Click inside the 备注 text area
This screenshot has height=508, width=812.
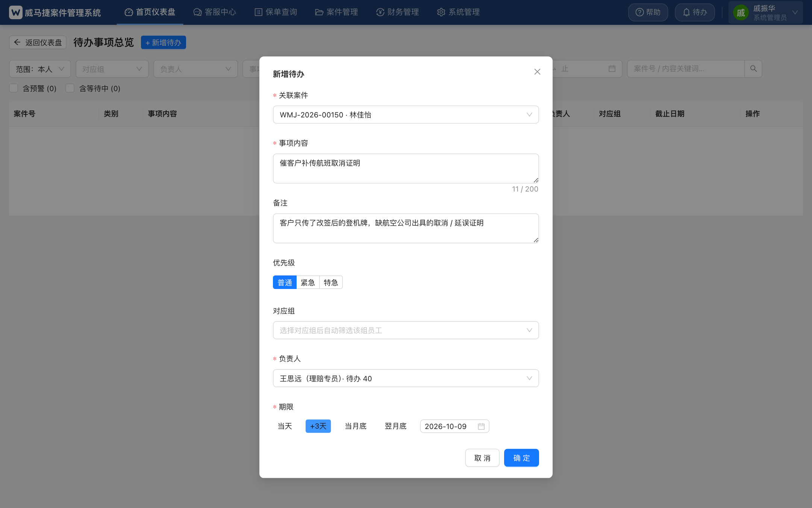tap(406, 228)
